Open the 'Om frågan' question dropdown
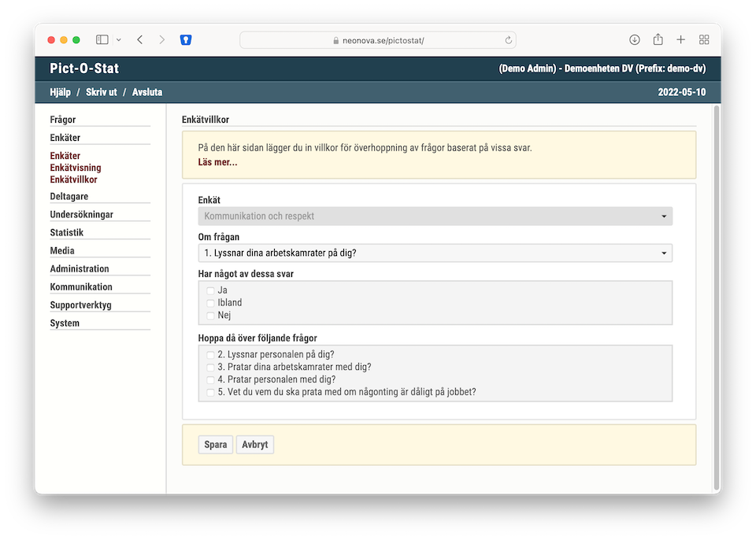Screen dimensions: 756x540 pyautogui.click(x=435, y=253)
